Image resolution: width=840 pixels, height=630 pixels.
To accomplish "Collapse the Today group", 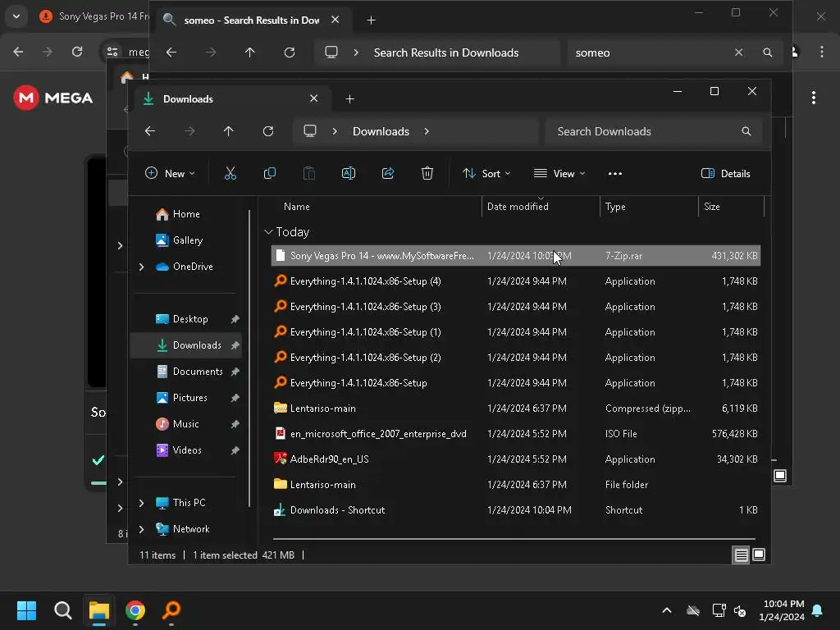I will point(268,232).
